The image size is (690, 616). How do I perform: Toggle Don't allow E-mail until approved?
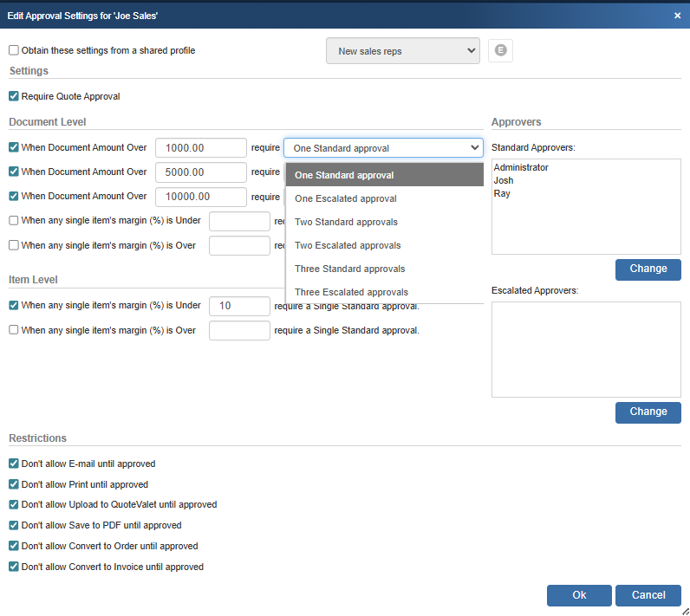tap(14, 464)
